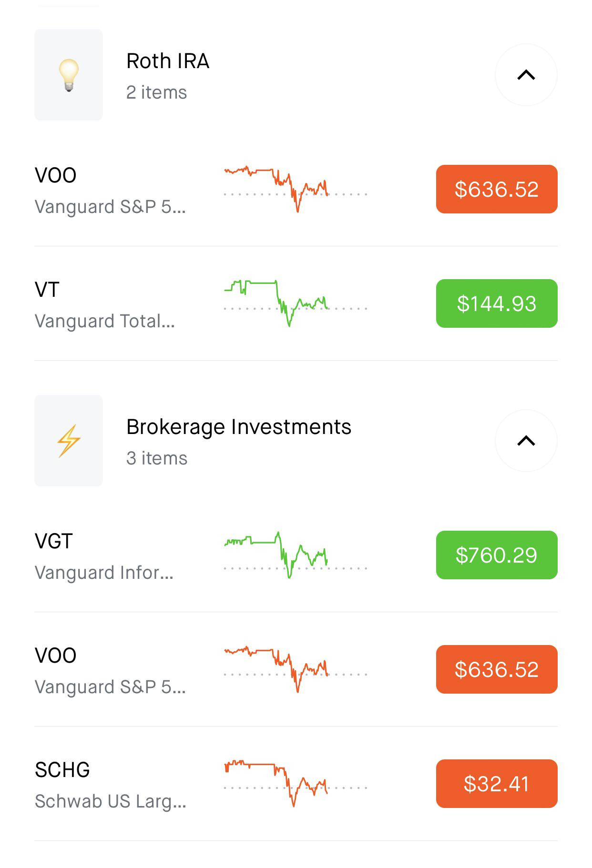Open VOO Vanguard S&P holding in Roth IRA
Image resolution: width=592 pixels, height=868 pixels.
[x=296, y=189]
